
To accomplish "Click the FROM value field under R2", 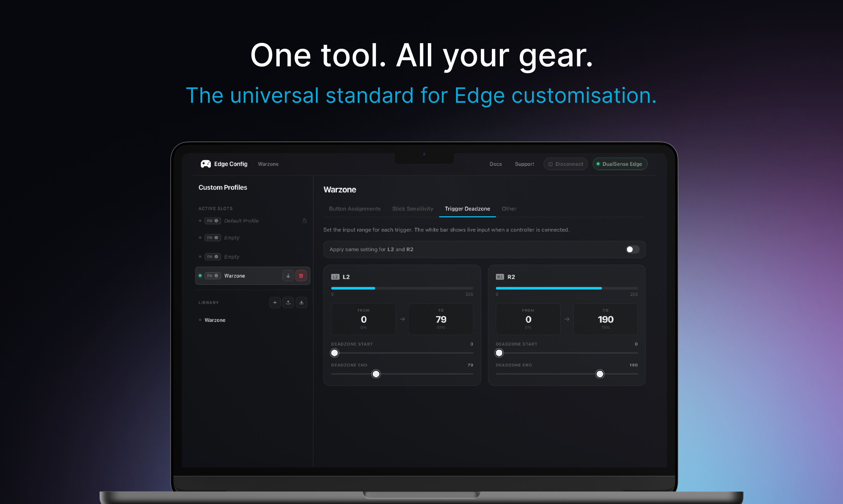I will tap(528, 319).
